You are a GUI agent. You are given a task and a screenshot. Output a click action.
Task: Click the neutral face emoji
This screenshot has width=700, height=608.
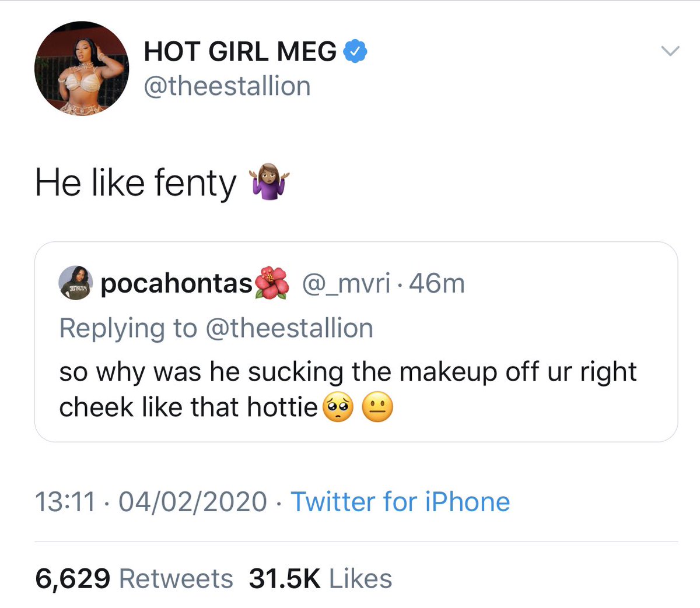[377, 407]
